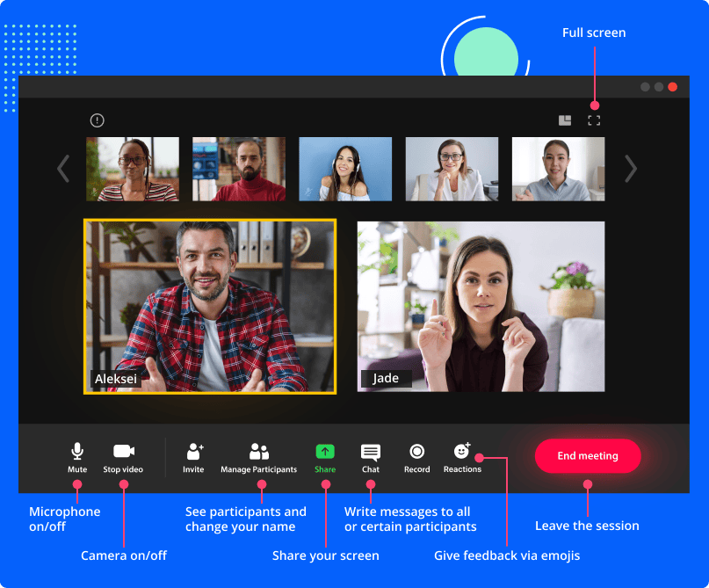
Task: Click the first participant thumbnail with braids
Action: pyautogui.click(x=133, y=169)
